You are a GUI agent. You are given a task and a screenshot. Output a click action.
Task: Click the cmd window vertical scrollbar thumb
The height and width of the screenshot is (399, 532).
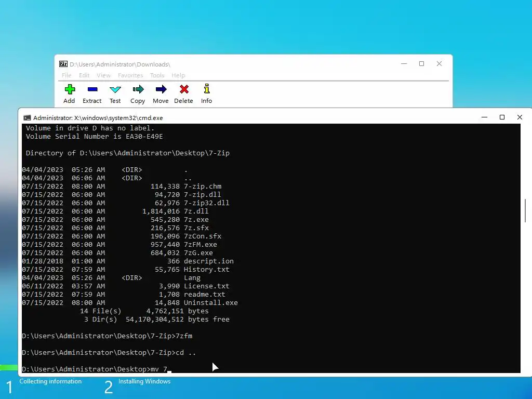click(525, 211)
